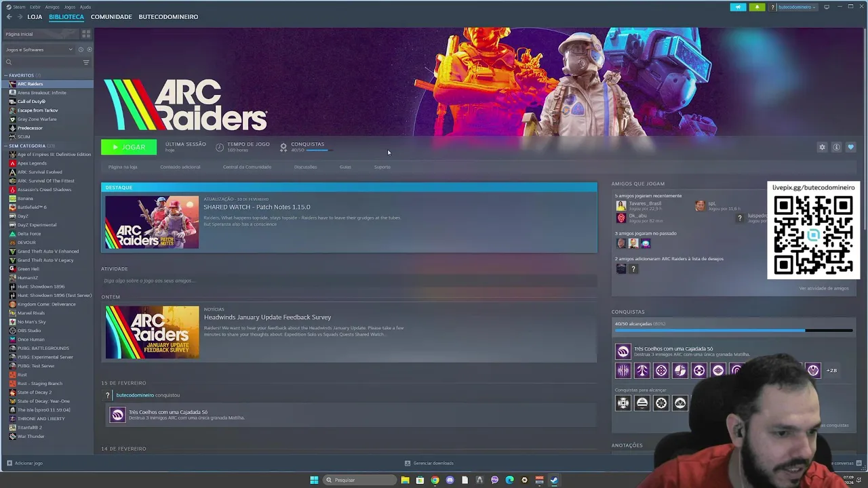Click the activity text field

pos(349,281)
